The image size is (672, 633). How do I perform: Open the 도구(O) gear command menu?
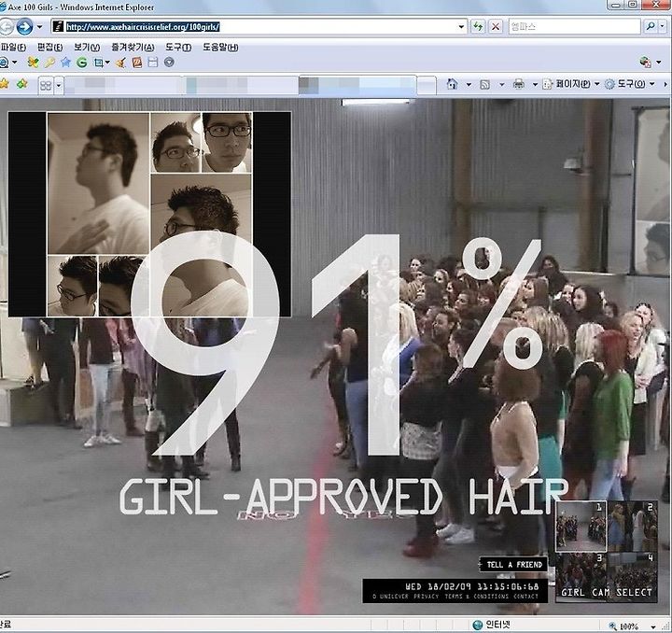[630, 84]
